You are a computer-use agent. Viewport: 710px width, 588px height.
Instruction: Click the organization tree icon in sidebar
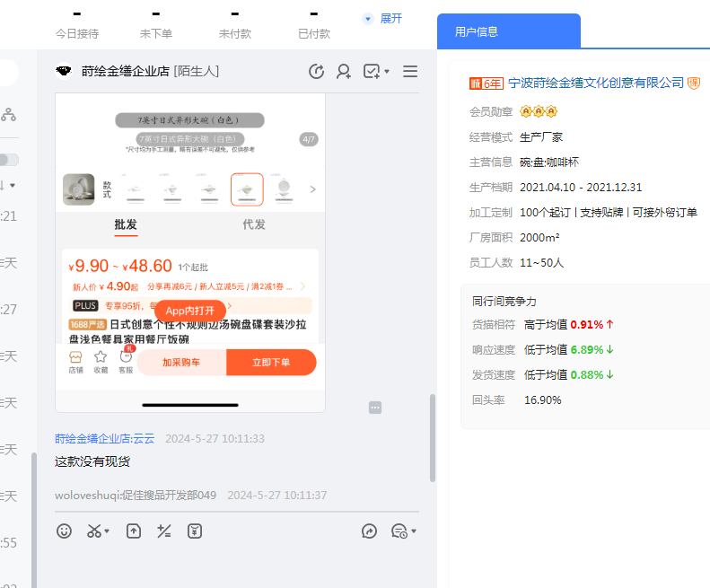point(9,114)
